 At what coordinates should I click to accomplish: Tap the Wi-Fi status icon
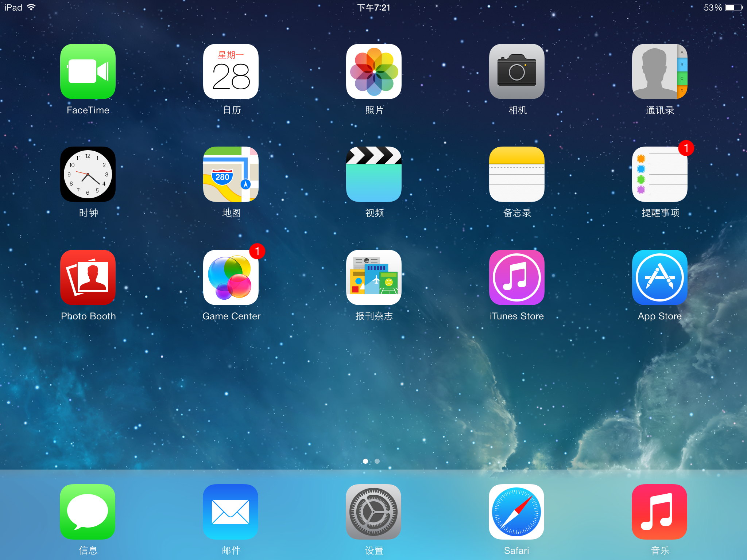tap(31, 7)
